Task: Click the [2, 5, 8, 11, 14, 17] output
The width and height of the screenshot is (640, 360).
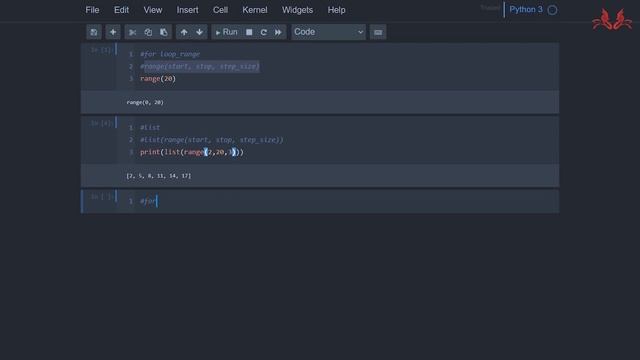Action: click(x=159, y=176)
